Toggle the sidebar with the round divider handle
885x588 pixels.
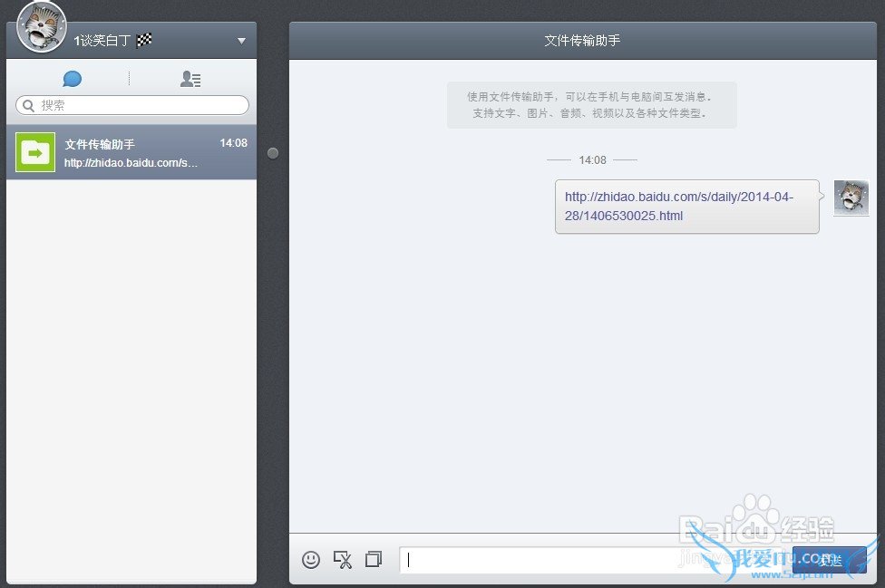point(273,153)
